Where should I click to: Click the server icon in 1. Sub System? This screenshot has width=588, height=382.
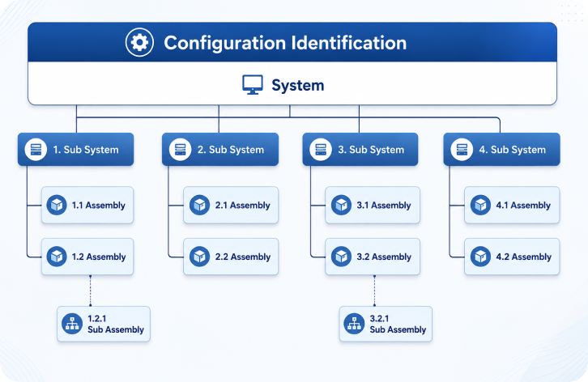coord(36,150)
